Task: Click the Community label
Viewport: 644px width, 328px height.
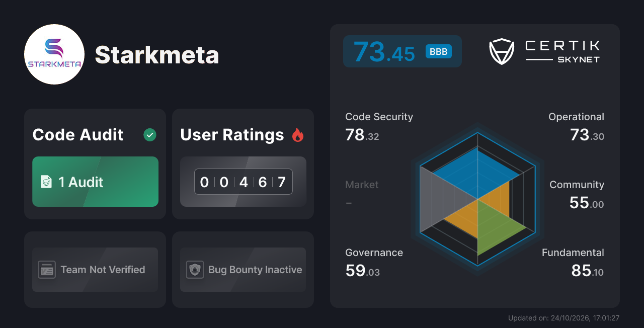Action: point(577,185)
